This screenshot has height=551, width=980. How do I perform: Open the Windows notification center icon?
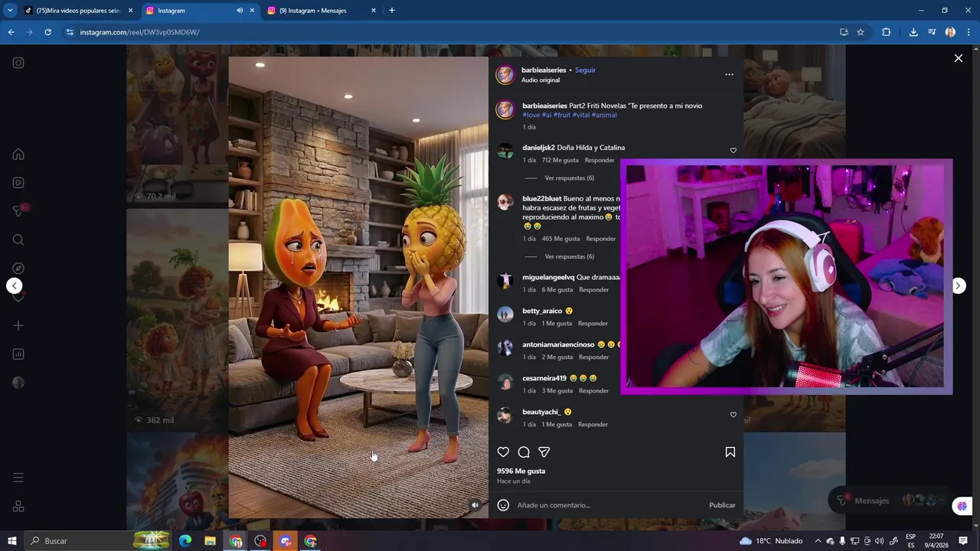[963, 541]
